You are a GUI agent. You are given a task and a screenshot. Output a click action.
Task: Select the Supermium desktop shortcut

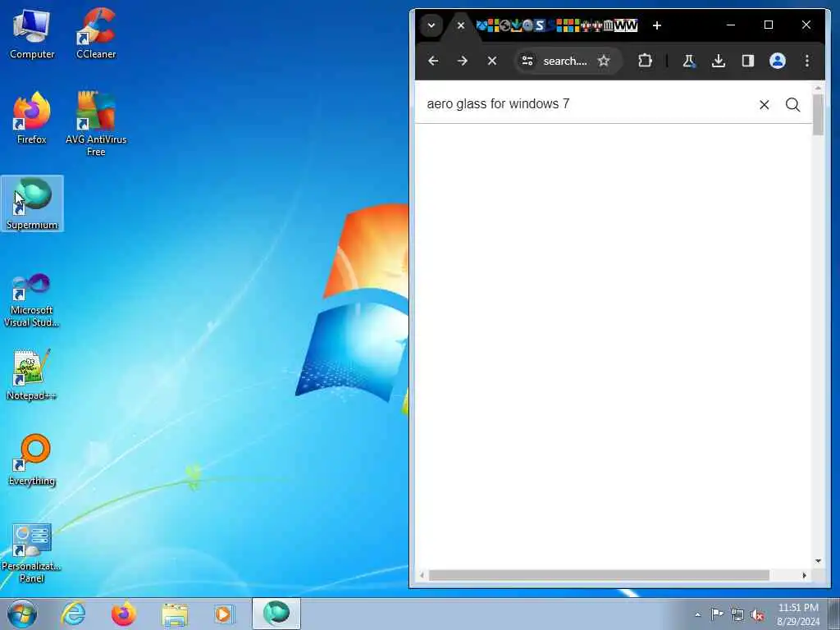click(x=32, y=203)
